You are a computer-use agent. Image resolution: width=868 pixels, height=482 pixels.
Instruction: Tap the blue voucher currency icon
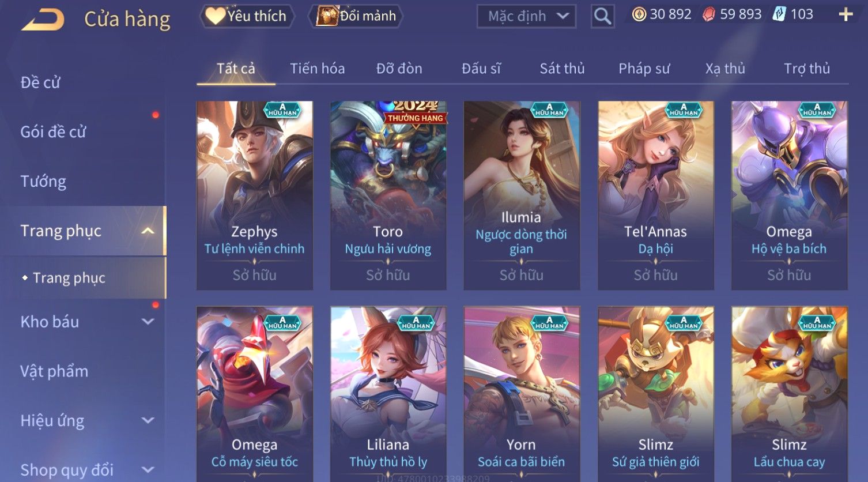click(x=779, y=14)
